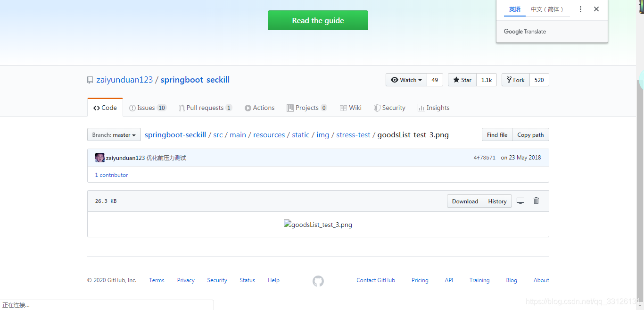Click zaiyunduan123's avatar in the commit row
Screen dimensions: 644x310
point(99,157)
